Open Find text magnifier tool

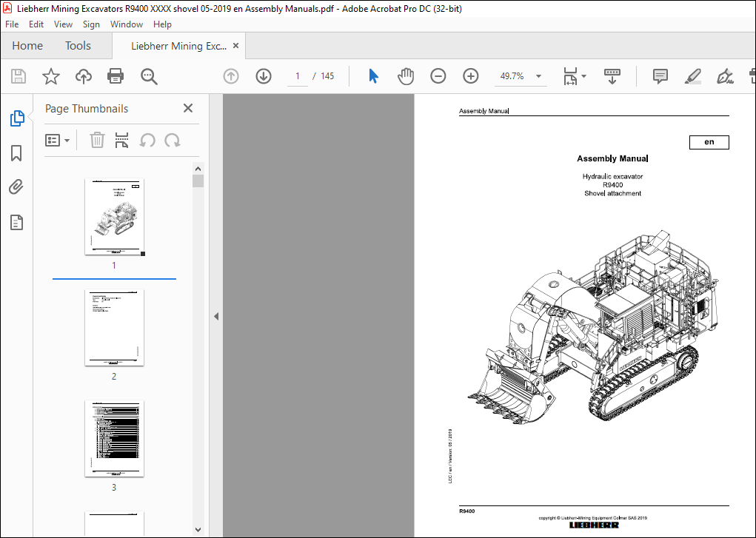149,76
